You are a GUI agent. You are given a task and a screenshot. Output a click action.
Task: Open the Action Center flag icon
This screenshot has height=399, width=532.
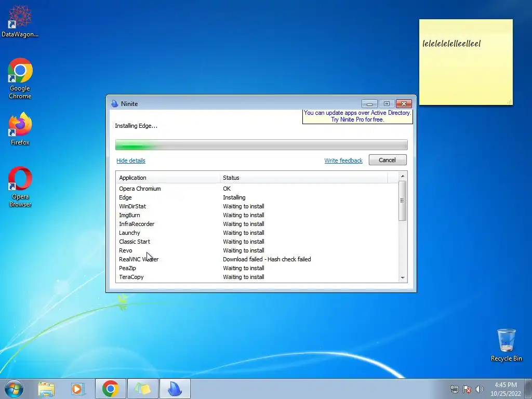pyautogui.click(x=467, y=389)
